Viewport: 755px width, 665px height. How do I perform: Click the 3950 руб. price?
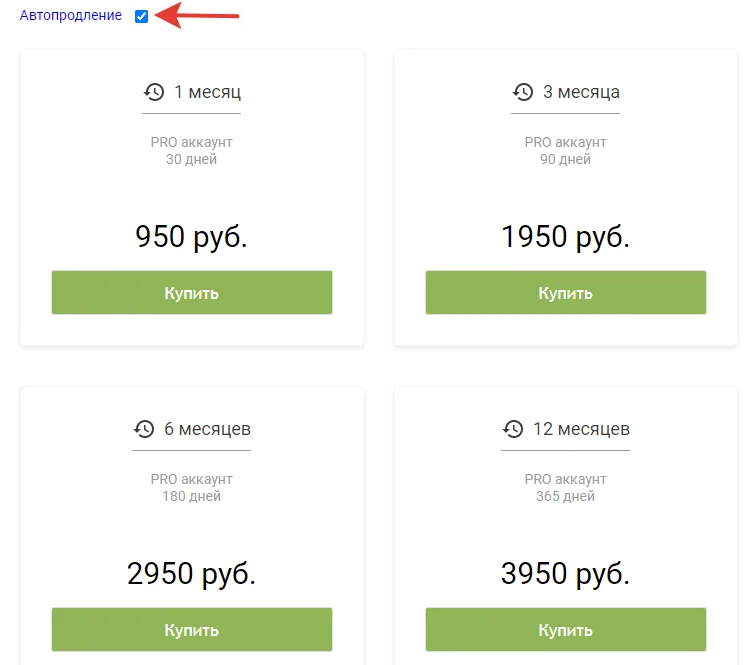(x=566, y=574)
